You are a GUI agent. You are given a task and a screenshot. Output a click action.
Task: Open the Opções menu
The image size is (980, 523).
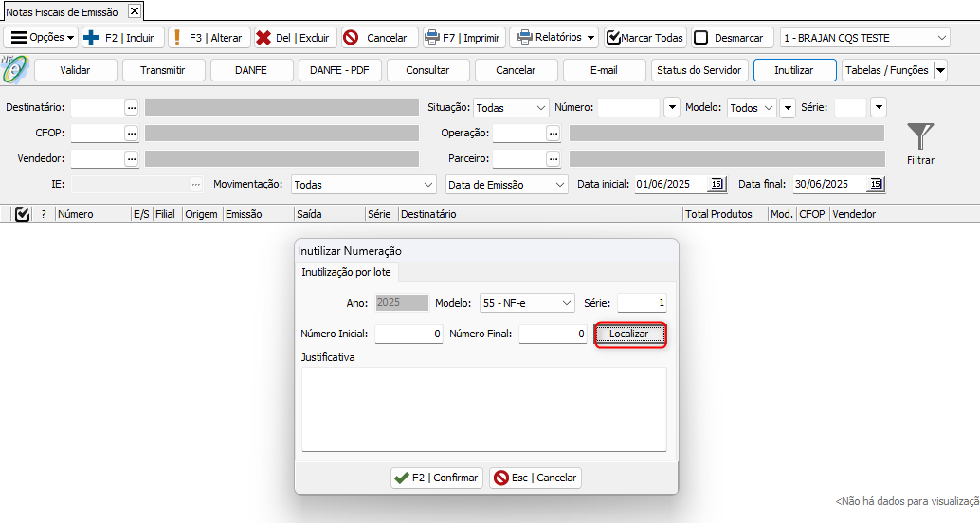(x=44, y=38)
